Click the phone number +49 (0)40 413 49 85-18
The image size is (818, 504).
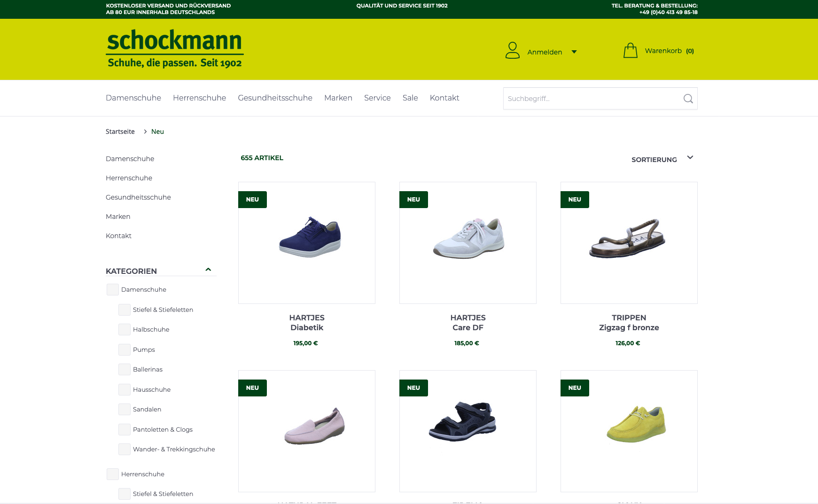tap(668, 12)
